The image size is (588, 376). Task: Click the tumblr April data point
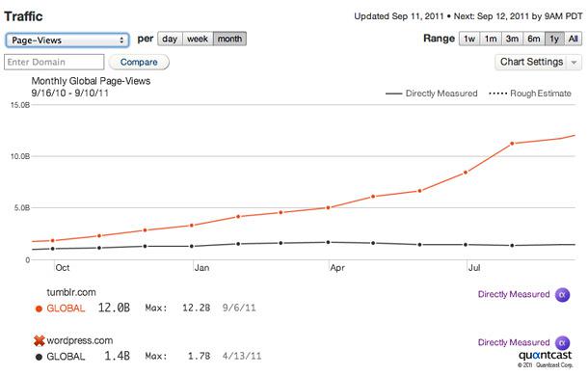pyautogui.click(x=328, y=207)
